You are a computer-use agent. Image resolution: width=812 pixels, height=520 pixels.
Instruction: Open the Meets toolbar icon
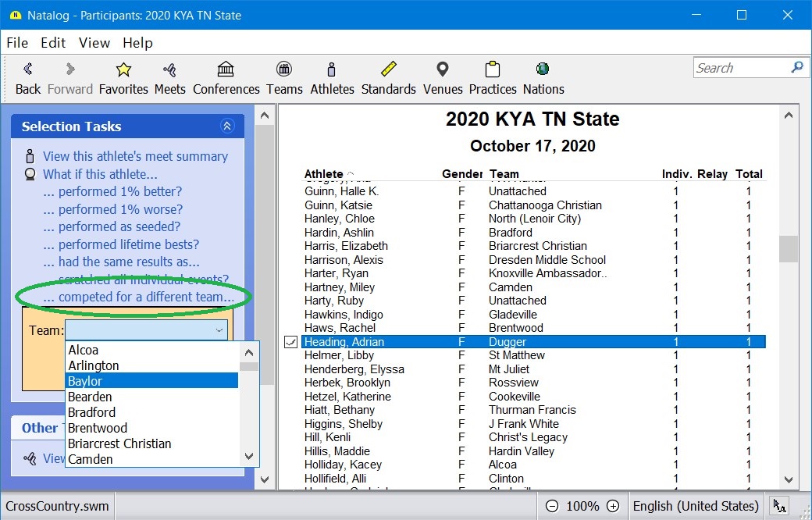click(169, 70)
